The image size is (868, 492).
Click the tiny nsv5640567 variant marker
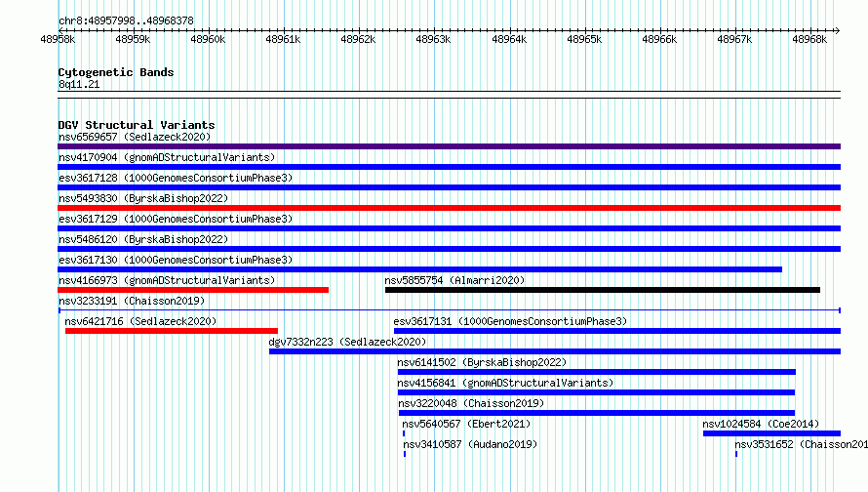click(404, 433)
